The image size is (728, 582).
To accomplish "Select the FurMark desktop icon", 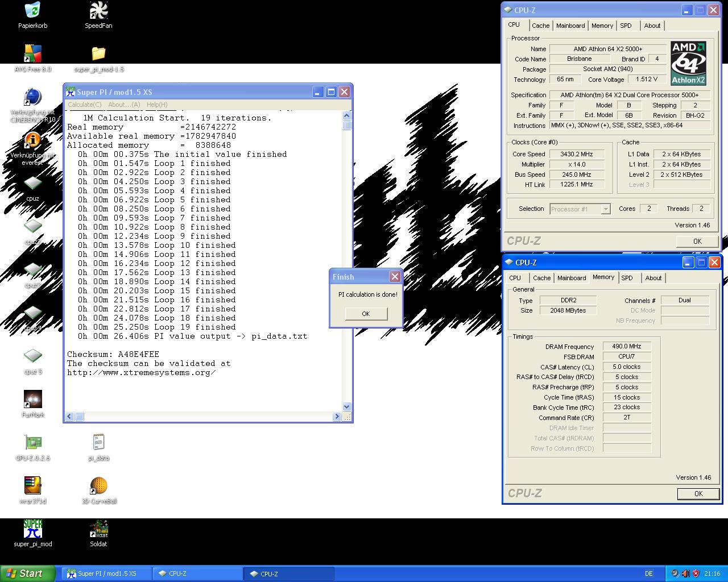I will (33, 399).
